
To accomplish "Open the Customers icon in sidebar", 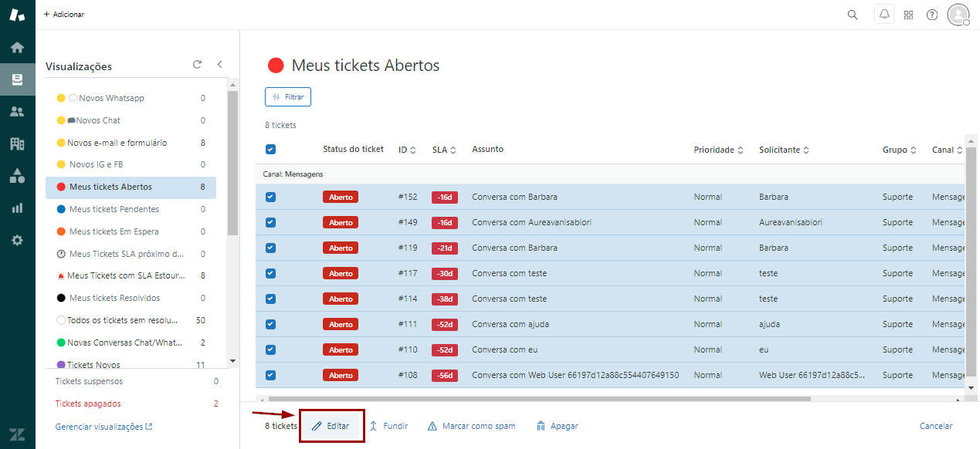I will point(17,112).
